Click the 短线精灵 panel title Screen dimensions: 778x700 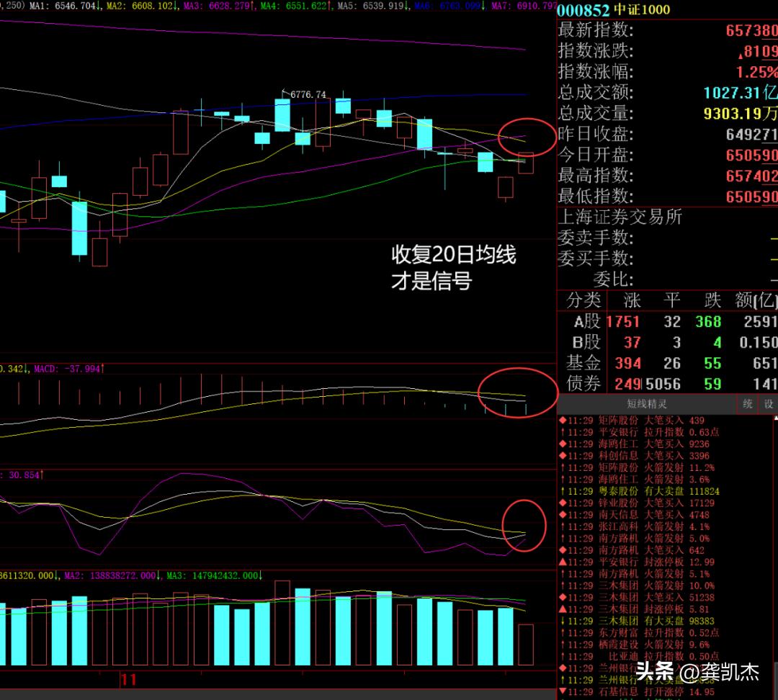[646, 404]
